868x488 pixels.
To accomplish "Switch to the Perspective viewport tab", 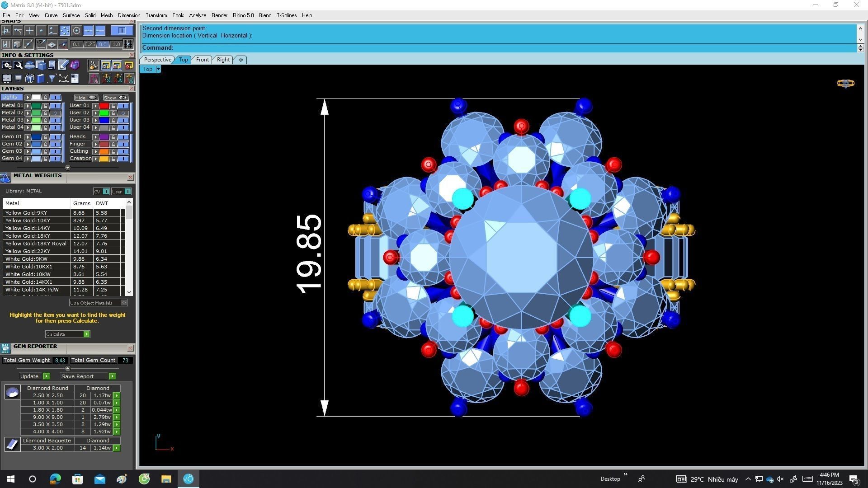I will [x=157, y=60].
